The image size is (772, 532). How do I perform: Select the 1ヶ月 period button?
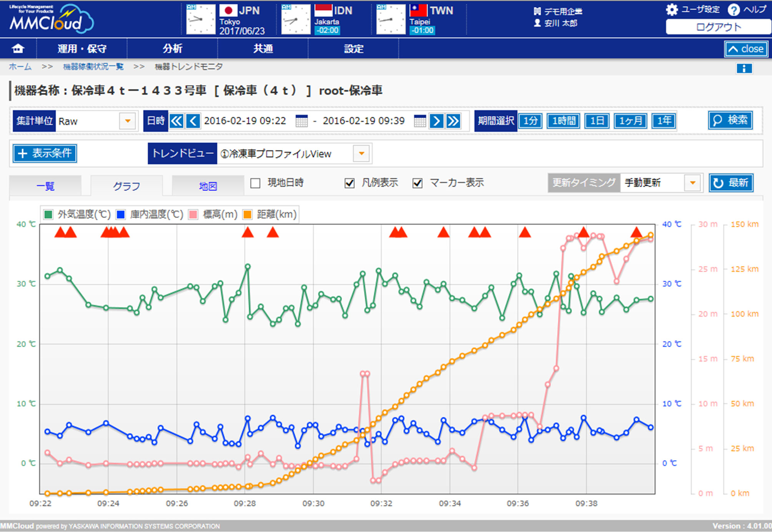click(x=631, y=121)
